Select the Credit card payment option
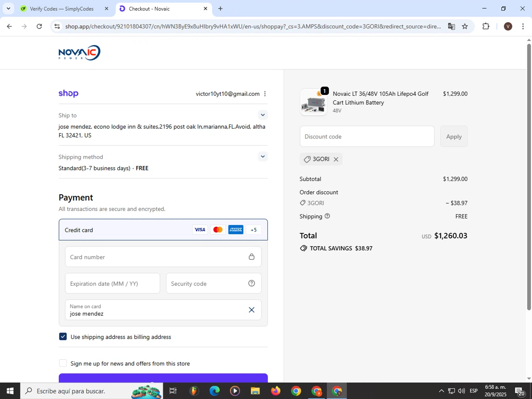 point(163,230)
